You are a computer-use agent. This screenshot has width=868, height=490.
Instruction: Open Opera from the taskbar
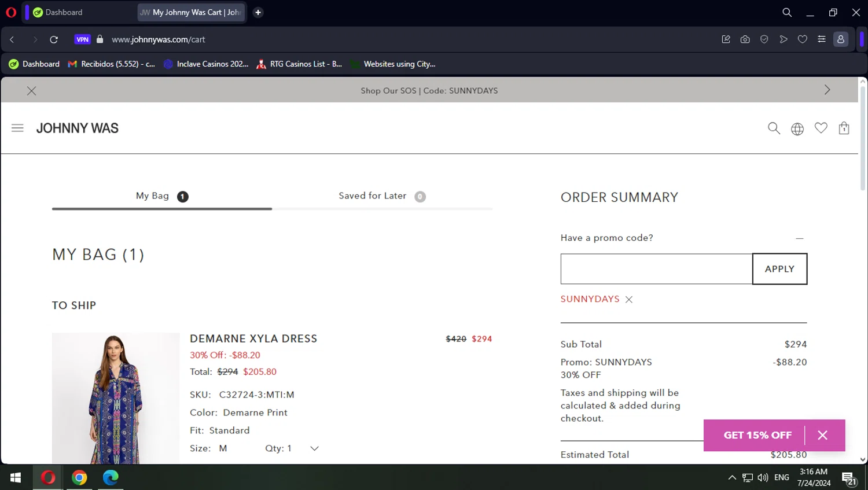(48, 477)
